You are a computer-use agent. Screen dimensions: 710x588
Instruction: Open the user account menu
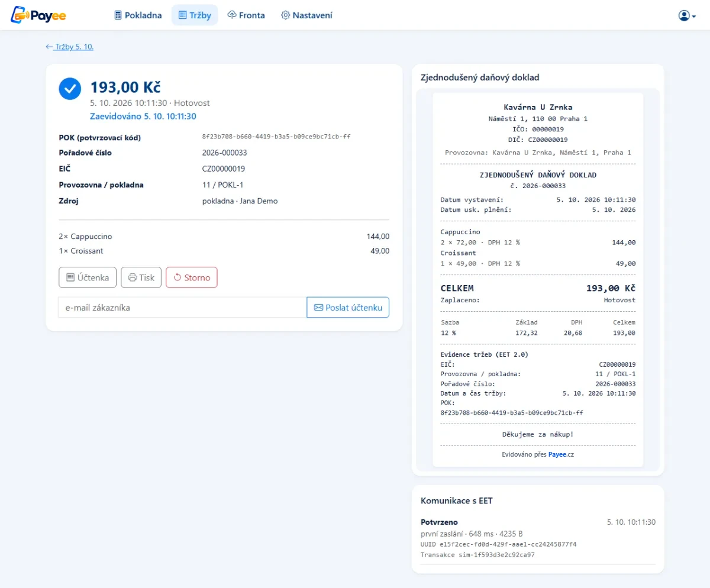pos(687,15)
